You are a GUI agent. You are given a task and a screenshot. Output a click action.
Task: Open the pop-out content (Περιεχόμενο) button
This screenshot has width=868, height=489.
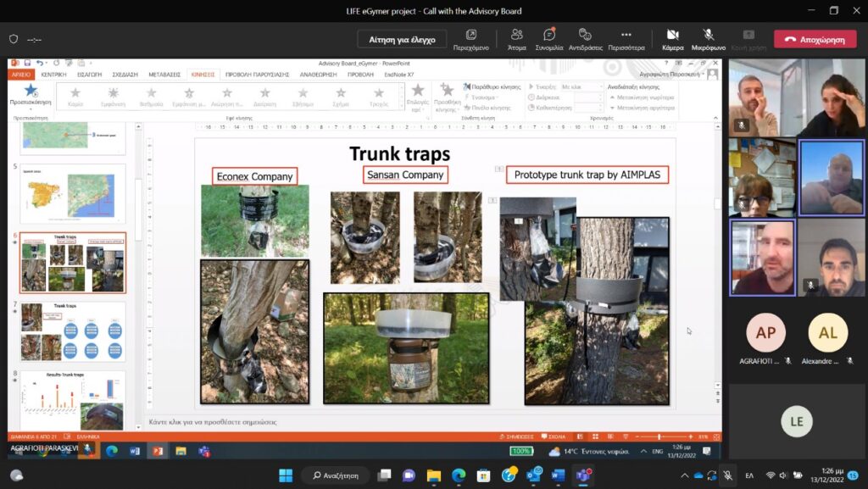pos(471,39)
